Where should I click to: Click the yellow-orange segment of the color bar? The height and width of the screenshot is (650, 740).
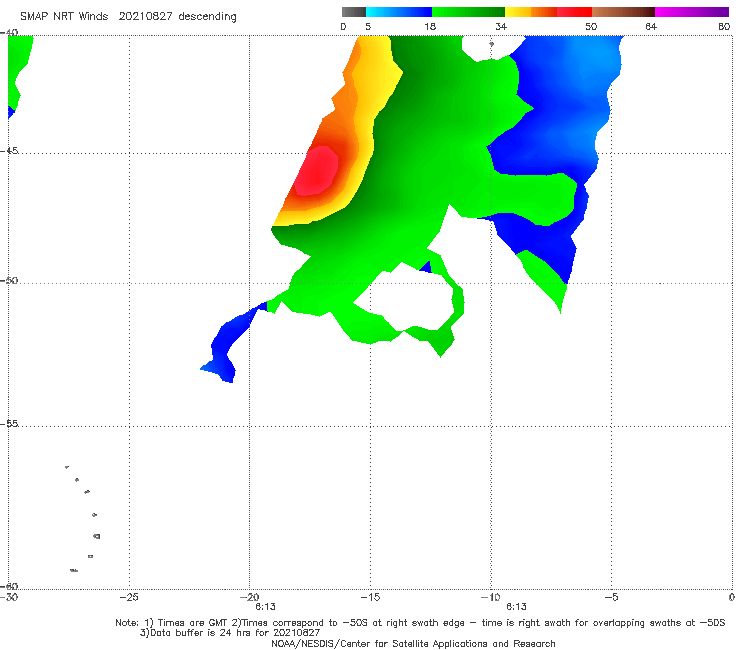coord(530,12)
